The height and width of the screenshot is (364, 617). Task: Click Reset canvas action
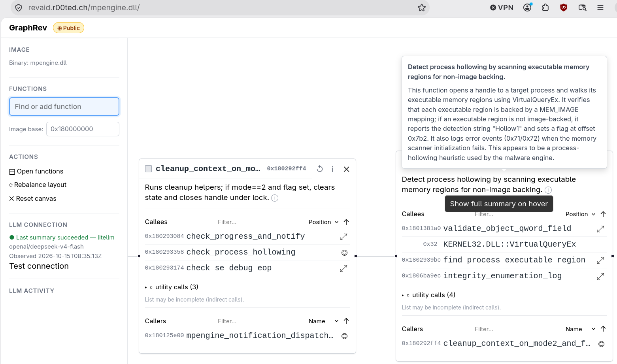[x=33, y=198]
